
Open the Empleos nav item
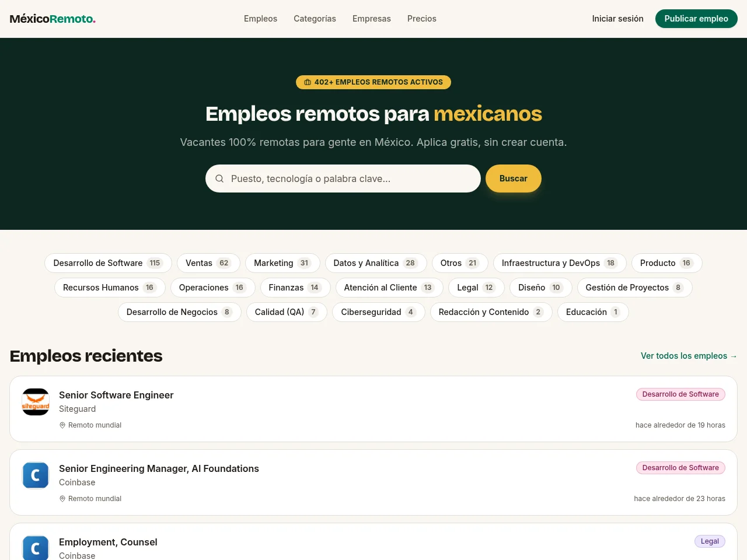260,19
